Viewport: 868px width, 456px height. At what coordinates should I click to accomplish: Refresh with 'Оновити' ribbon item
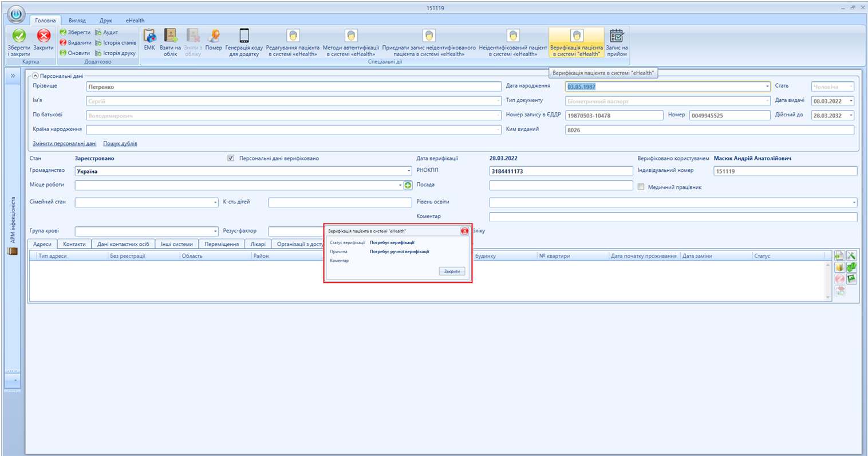pos(75,53)
